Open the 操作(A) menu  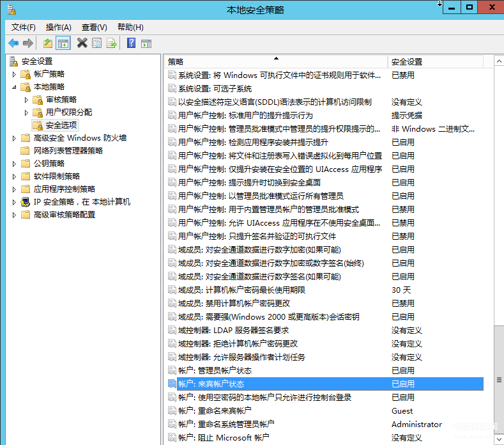coord(59,27)
